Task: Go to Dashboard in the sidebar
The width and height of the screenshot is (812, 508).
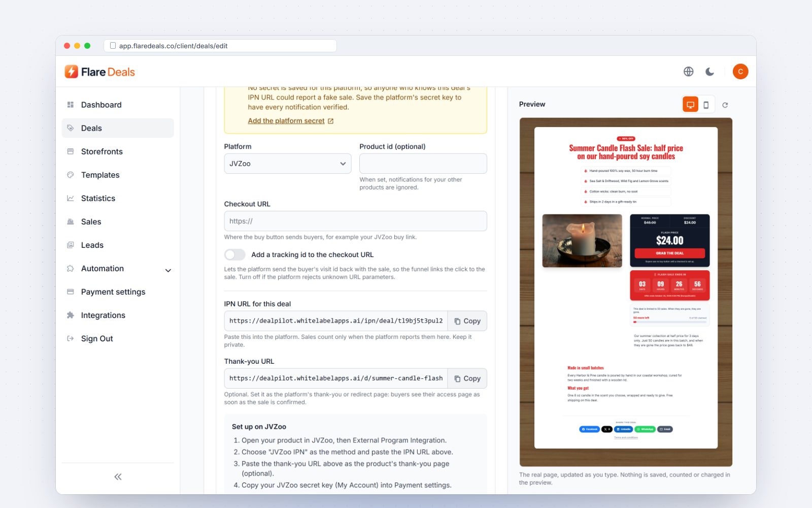Action: 118,105
